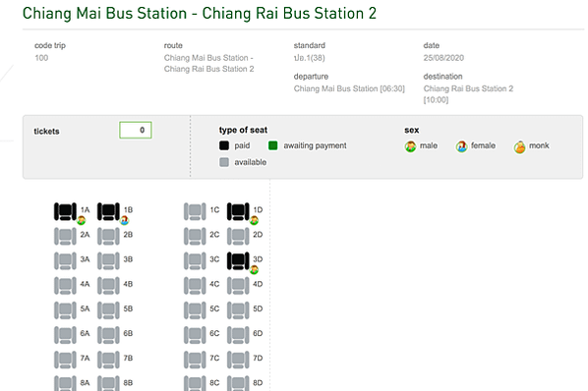The image size is (588, 391).
Task: Click the black paid legend swatch
Action: 224,145
